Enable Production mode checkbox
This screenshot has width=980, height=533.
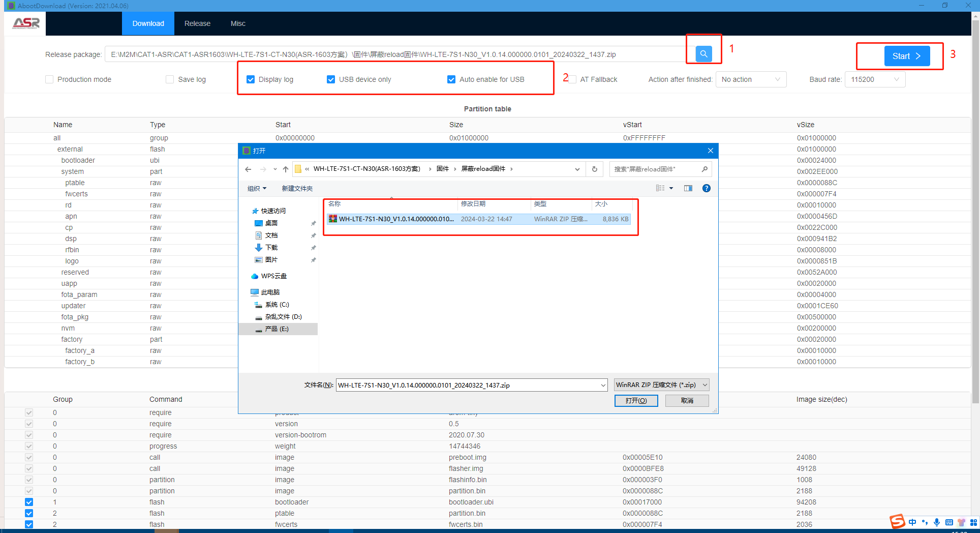(x=49, y=79)
